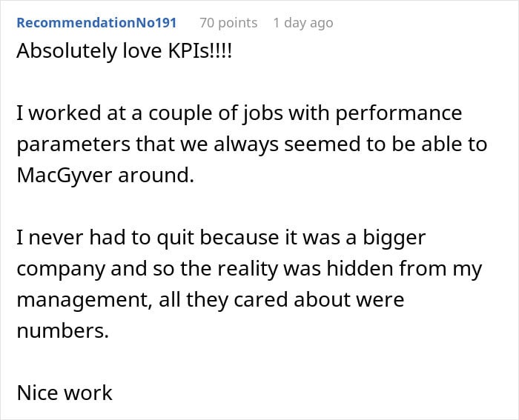The image size is (519, 420).
Task: Click the line starting 'I never had to quit'
Action: point(221,238)
